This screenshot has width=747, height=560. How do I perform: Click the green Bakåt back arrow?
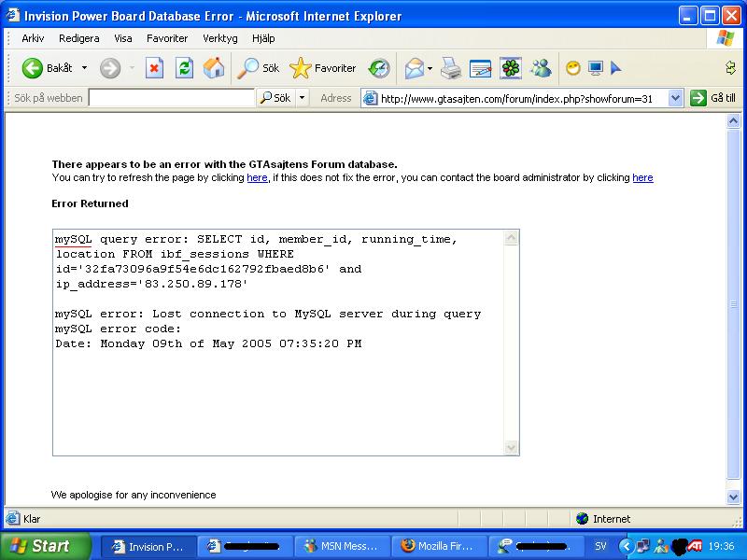point(33,68)
